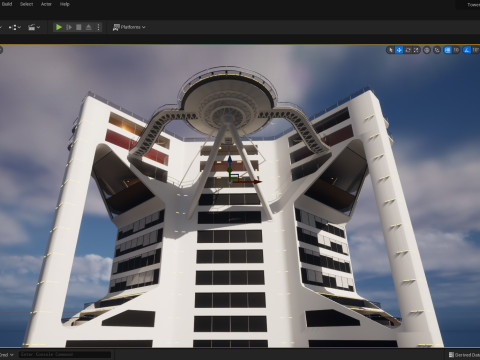This screenshot has height=360, width=480.
Task: Open the Build menu
Action: [x=7, y=4]
